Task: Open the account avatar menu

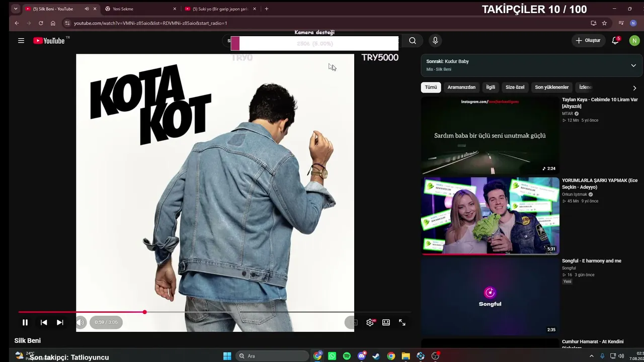Action: (634, 41)
